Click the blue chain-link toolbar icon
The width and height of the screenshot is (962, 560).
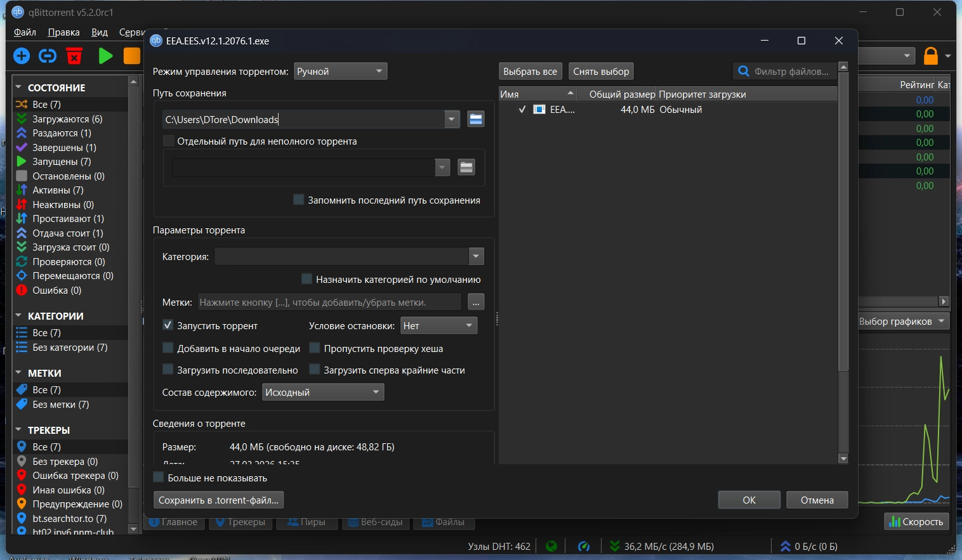(x=48, y=56)
